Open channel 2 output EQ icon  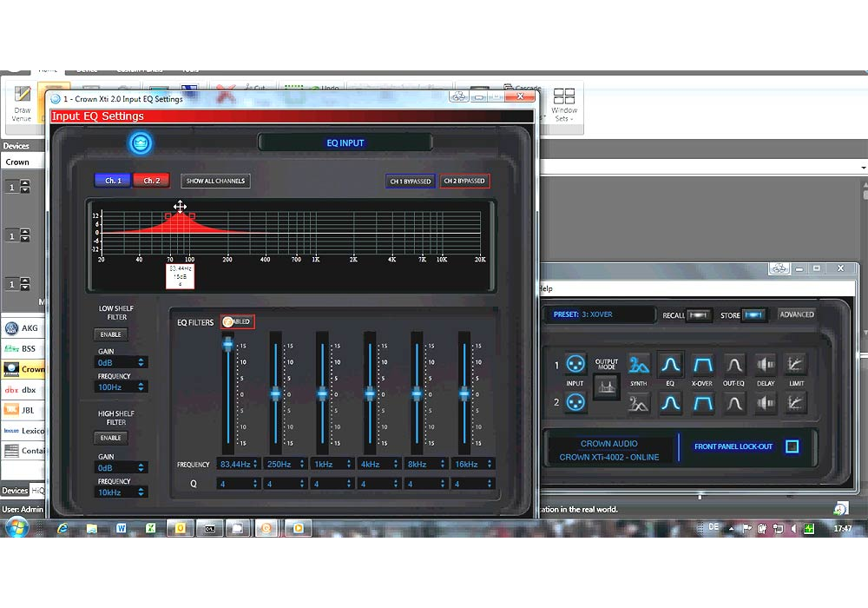point(734,403)
